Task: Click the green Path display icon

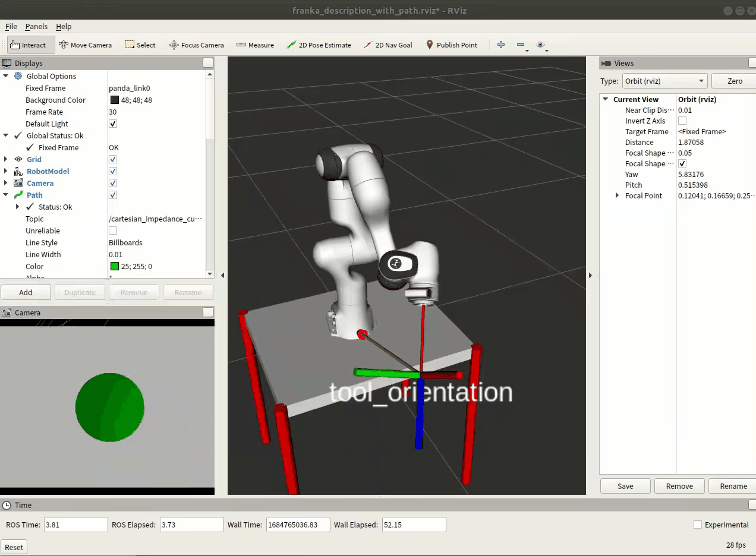Action: [18, 195]
